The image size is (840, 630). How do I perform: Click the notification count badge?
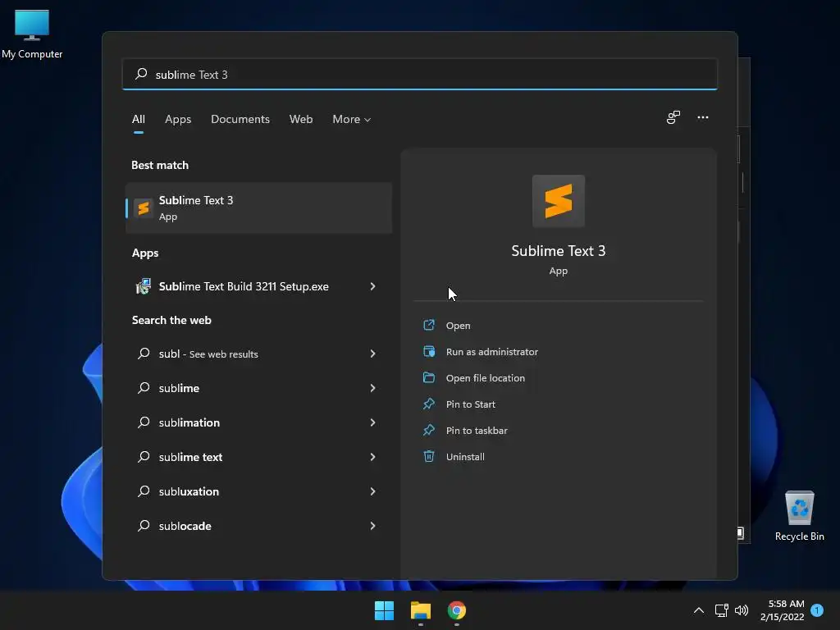(817, 610)
